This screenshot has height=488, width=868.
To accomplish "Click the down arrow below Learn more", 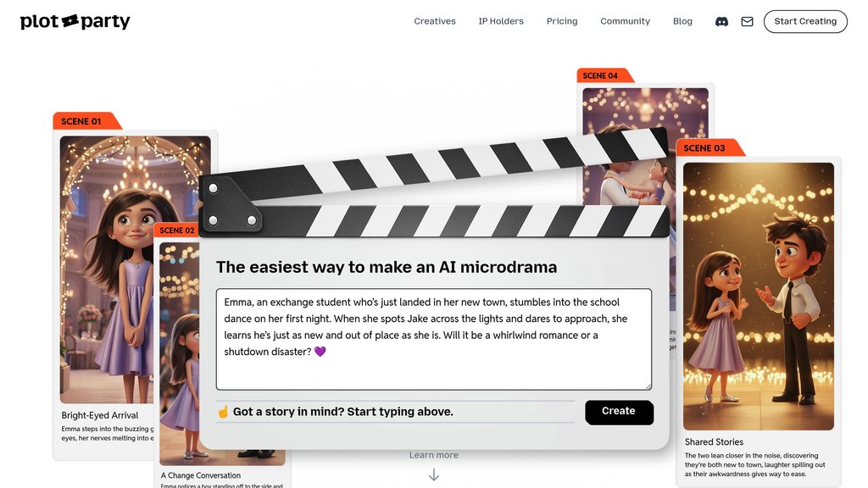I will pos(434,474).
